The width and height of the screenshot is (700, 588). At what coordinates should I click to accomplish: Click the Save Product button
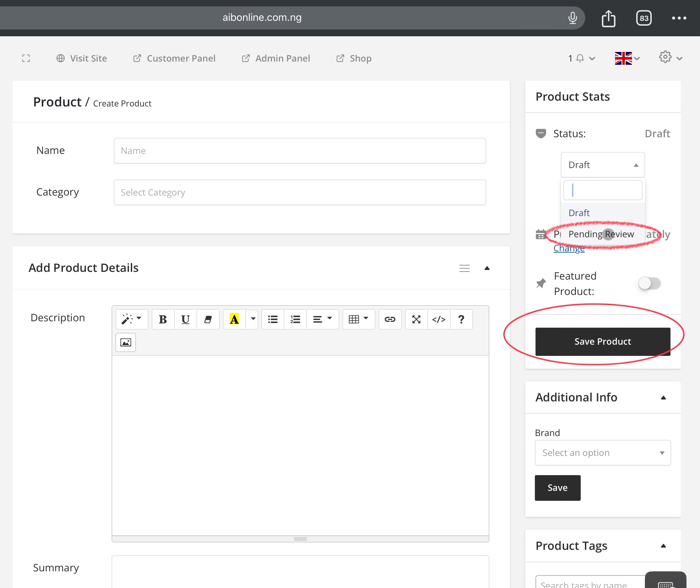603,342
